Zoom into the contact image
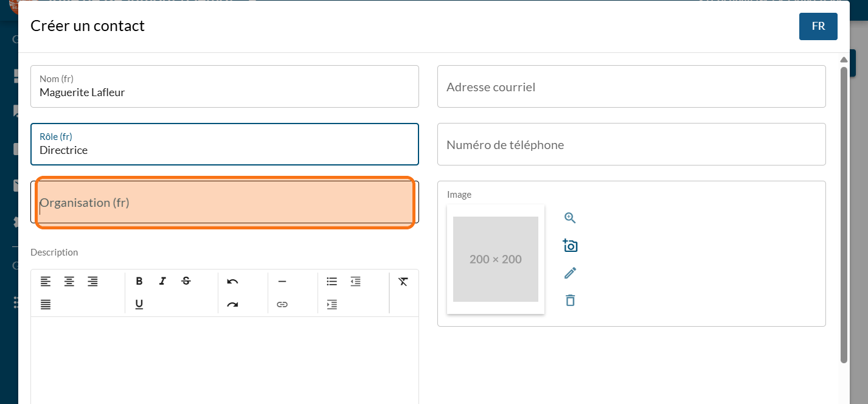 [570, 218]
